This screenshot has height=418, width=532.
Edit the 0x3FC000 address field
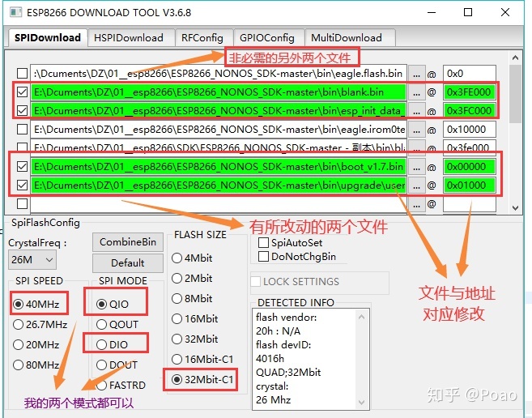(470, 111)
